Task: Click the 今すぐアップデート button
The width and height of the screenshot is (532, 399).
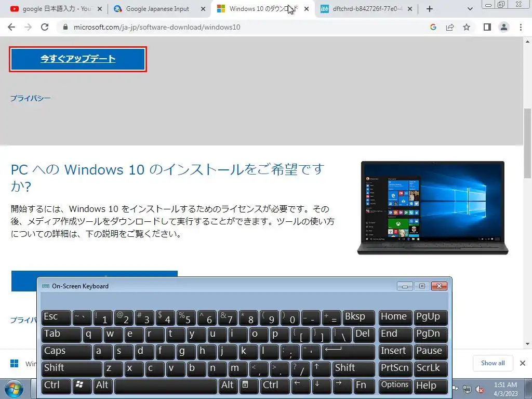Action: click(78, 59)
